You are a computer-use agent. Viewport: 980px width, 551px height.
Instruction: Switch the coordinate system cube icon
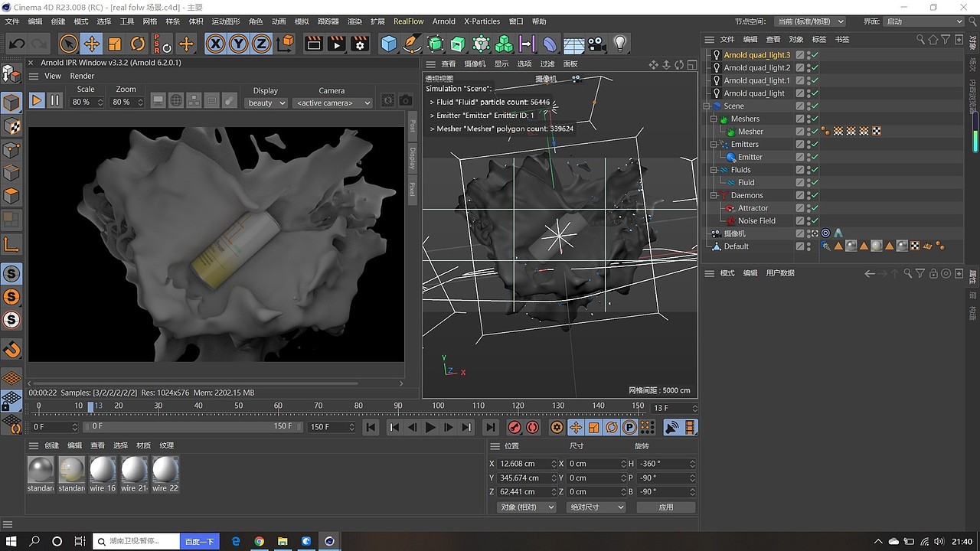(x=285, y=44)
